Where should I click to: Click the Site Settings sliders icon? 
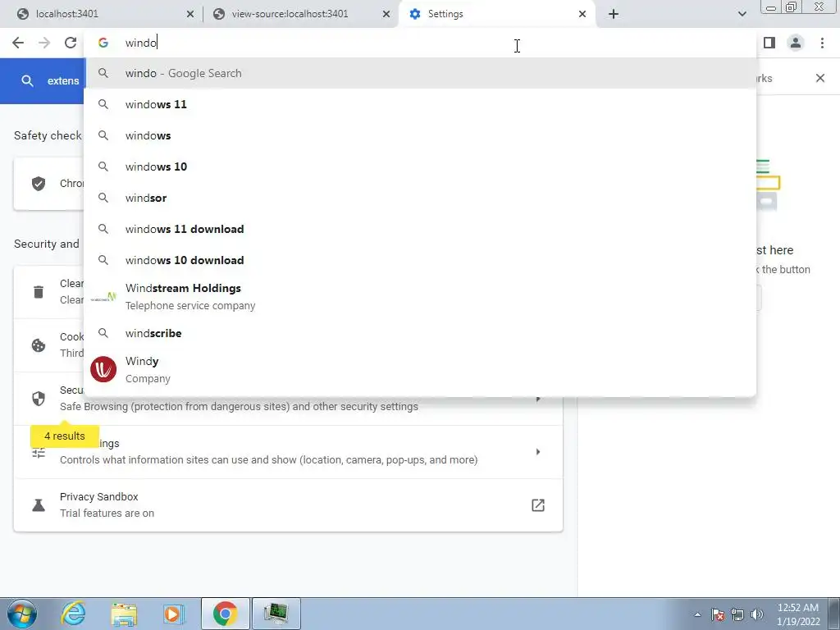[39, 453]
